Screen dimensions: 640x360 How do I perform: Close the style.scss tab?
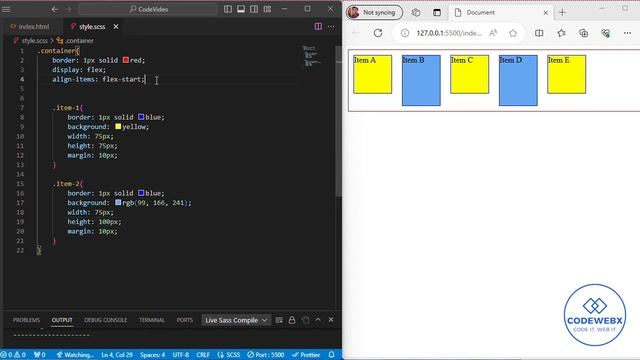click(x=116, y=27)
